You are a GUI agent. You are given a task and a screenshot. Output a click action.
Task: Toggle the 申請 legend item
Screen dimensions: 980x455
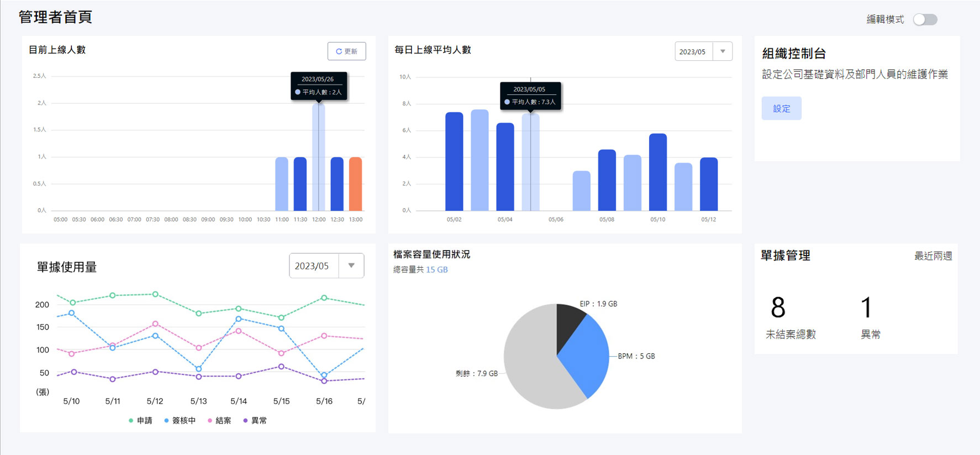point(140,420)
